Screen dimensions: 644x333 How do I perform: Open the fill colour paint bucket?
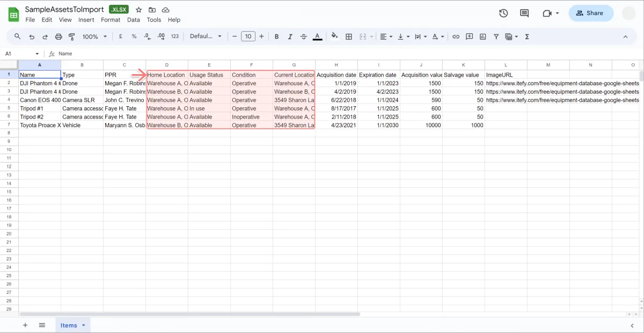click(x=334, y=36)
